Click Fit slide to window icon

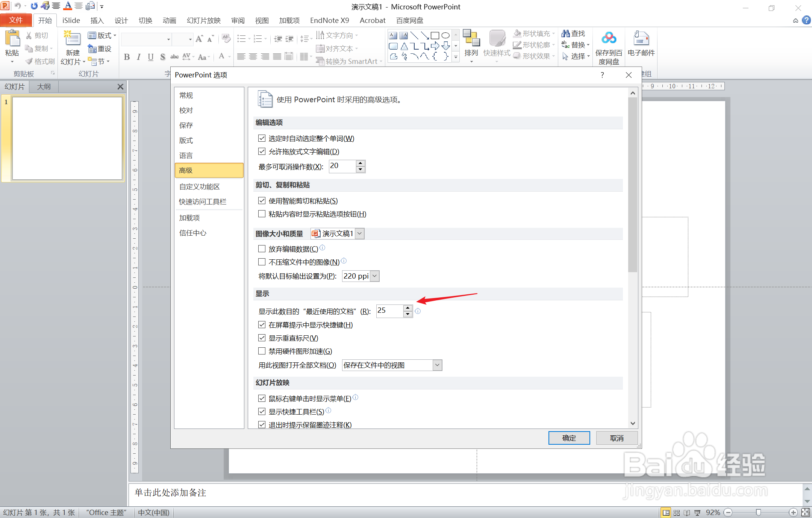point(806,512)
